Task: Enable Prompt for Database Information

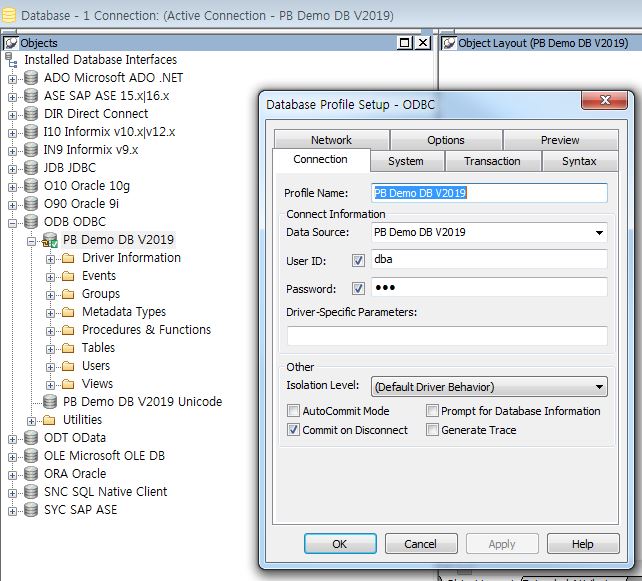Action: pos(432,410)
